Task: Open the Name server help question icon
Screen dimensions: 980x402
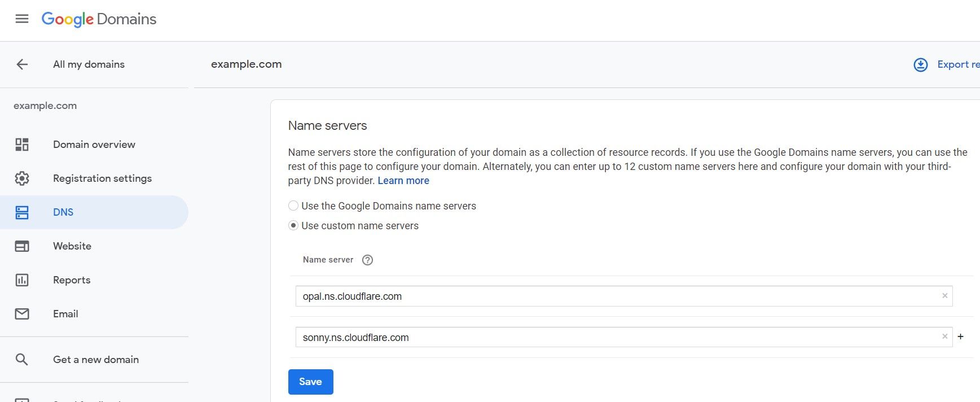Action: point(367,260)
